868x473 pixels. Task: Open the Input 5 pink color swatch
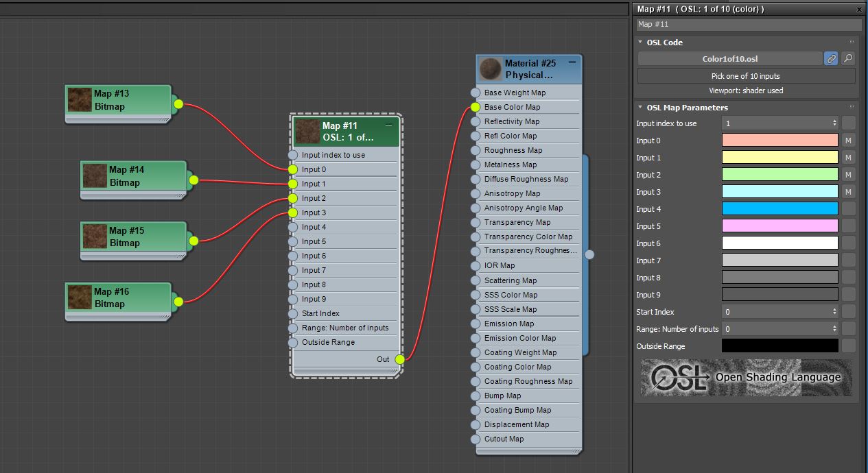pyautogui.click(x=780, y=226)
